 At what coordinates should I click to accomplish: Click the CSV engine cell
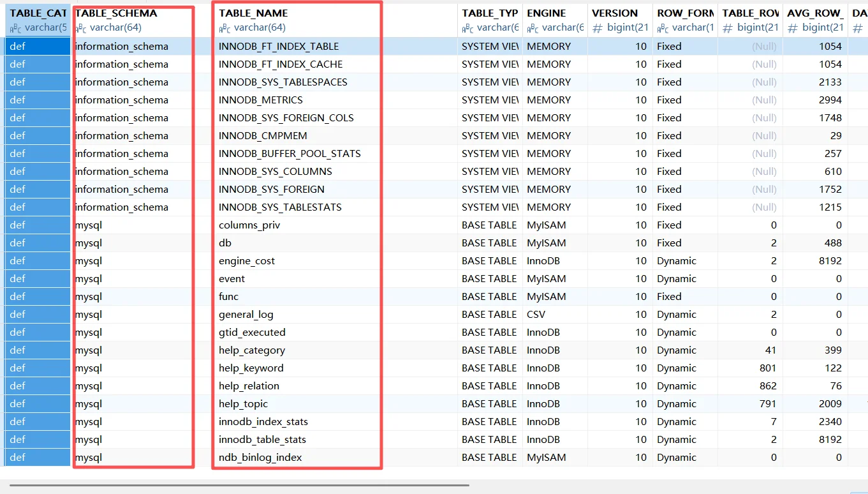[536, 314]
